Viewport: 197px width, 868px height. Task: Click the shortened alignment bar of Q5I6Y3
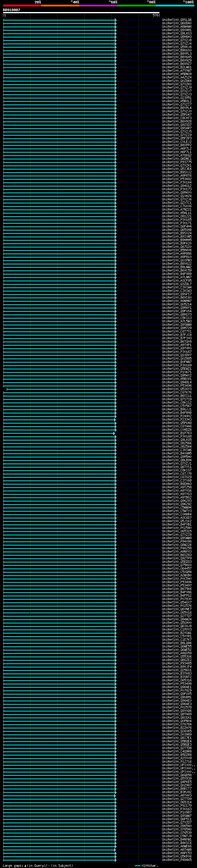tap(61, 389)
